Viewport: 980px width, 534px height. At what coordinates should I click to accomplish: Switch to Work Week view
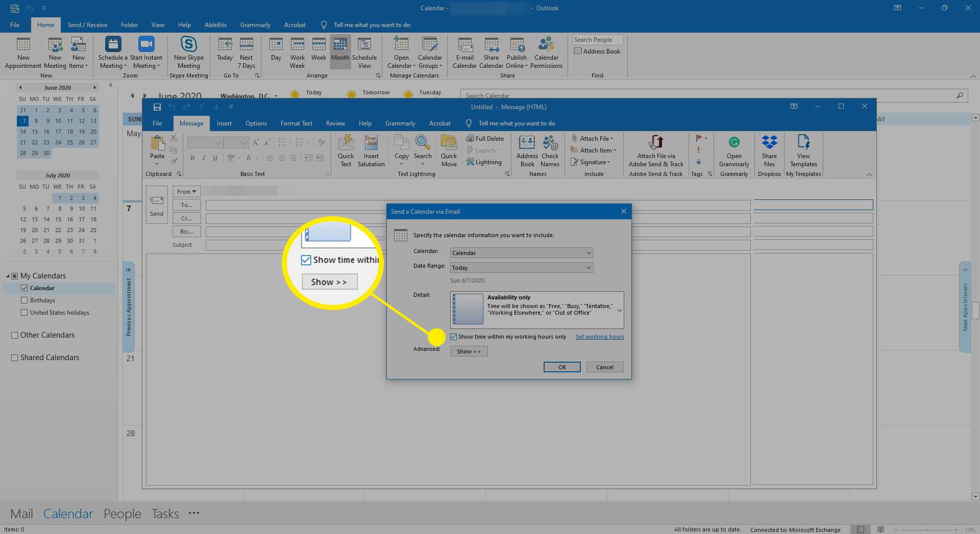tap(297, 53)
